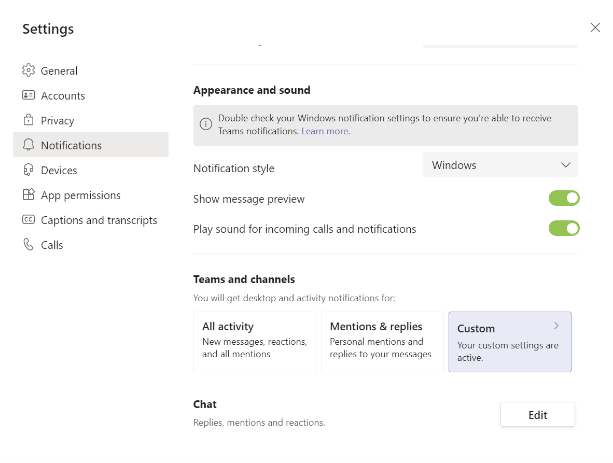Open App permissions section
The image size is (613, 463).
[x=91, y=195]
